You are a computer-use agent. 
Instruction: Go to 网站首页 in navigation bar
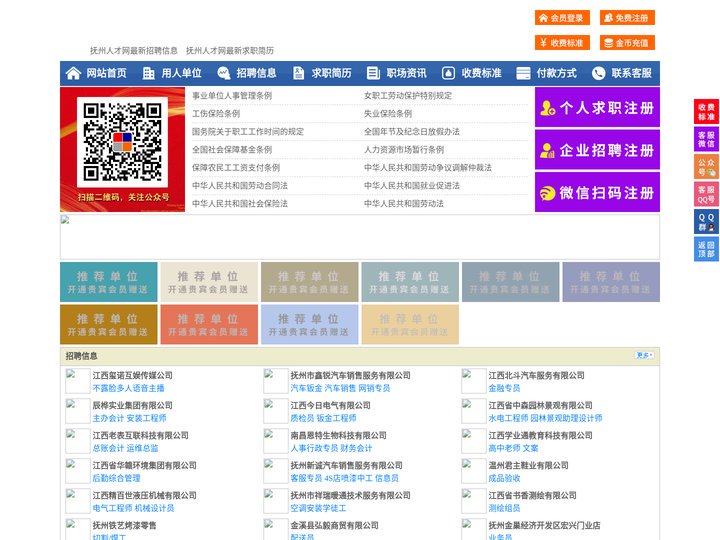point(107,73)
